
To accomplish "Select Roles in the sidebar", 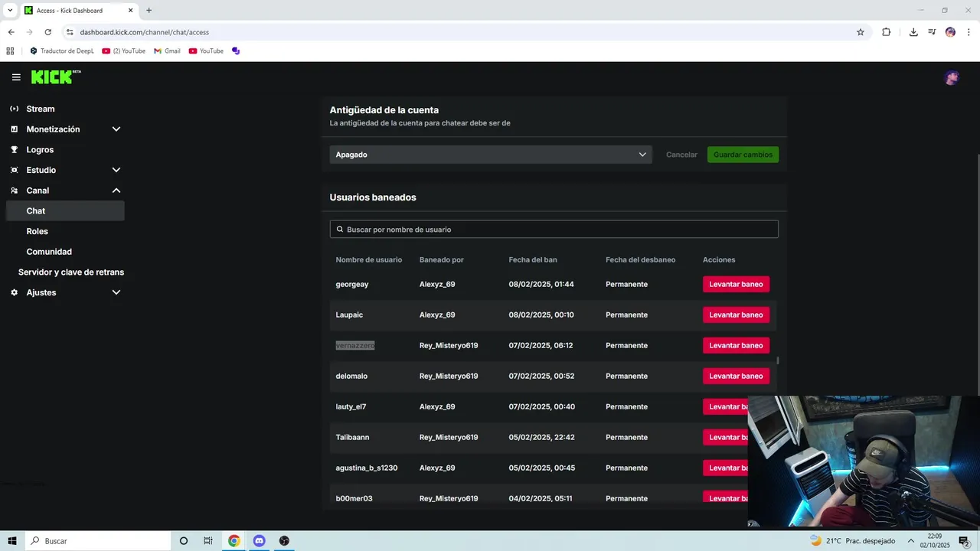I will point(37,231).
